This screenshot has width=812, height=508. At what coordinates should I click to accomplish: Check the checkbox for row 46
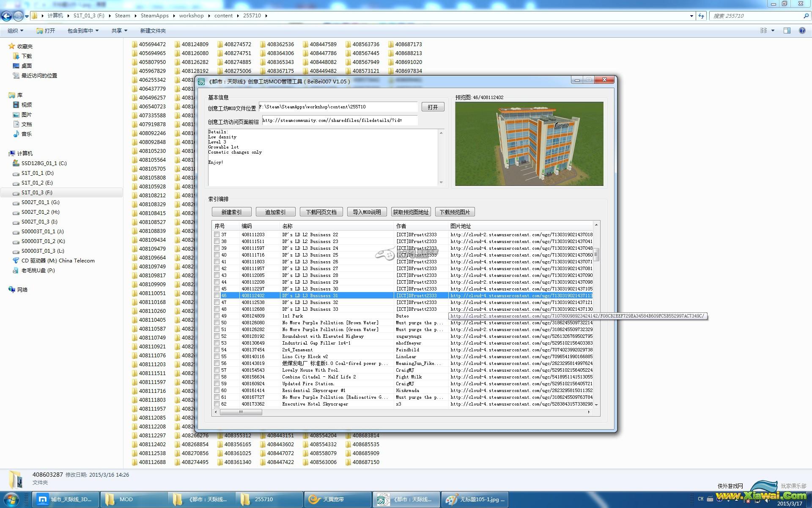[217, 295]
